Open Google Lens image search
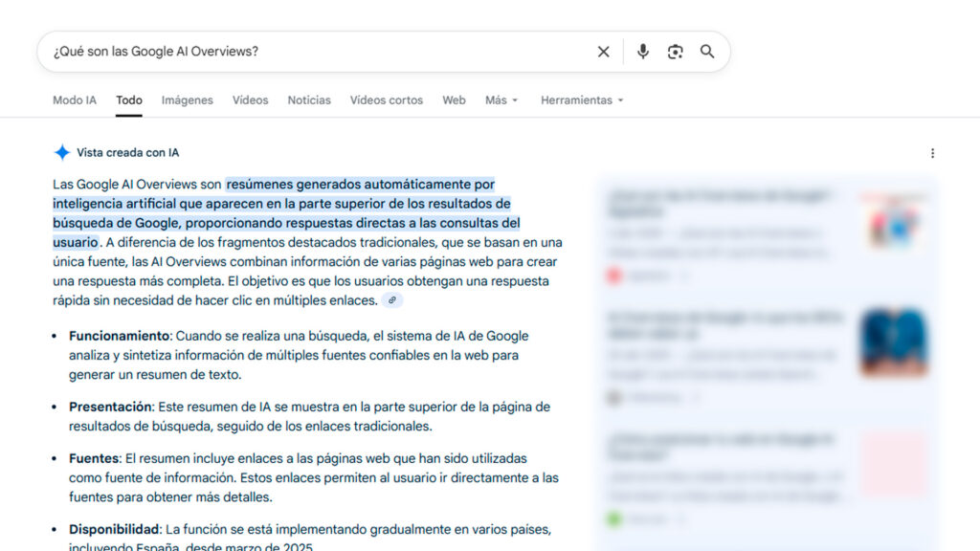 pos(676,52)
